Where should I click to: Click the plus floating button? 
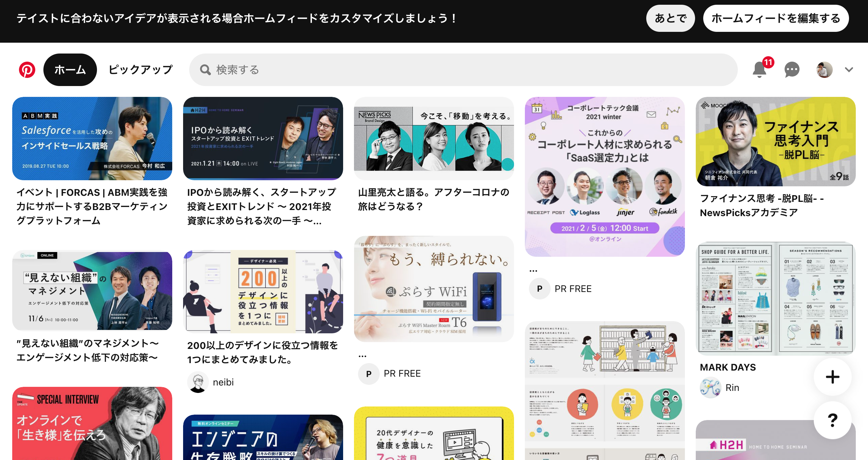[832, 377]
